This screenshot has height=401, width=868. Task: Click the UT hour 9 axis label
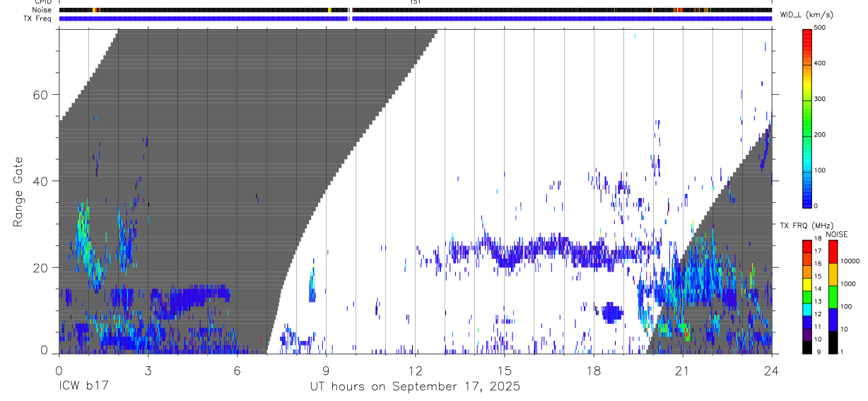coord(327,370)
